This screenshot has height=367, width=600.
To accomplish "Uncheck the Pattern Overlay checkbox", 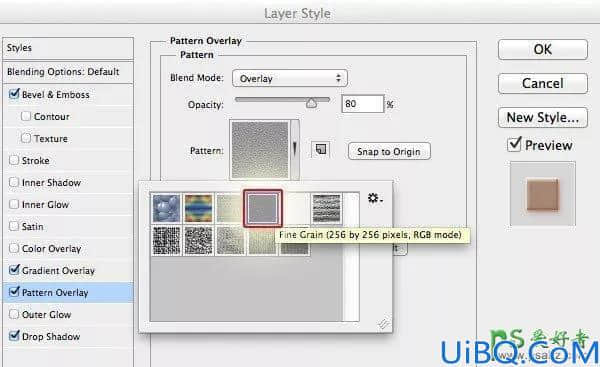I will tap(14, 292).
